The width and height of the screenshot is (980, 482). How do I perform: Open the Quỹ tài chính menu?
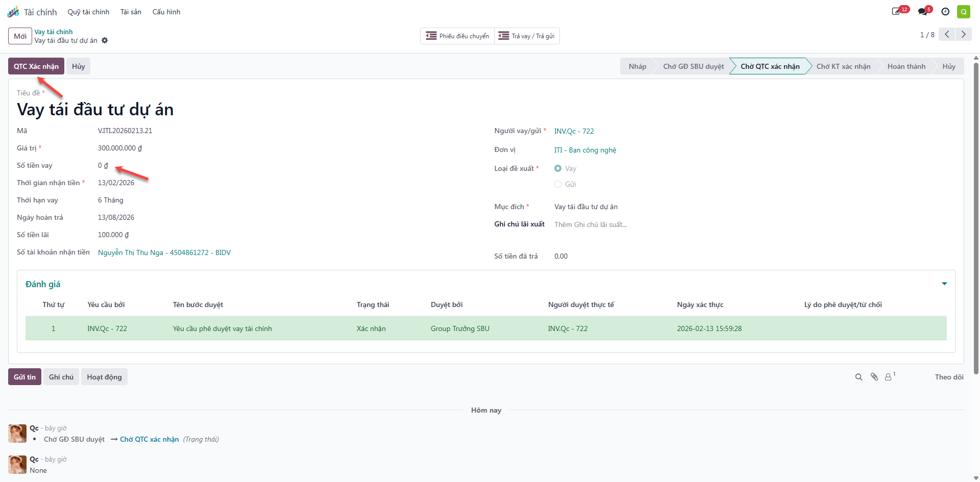tap(88, 12)
